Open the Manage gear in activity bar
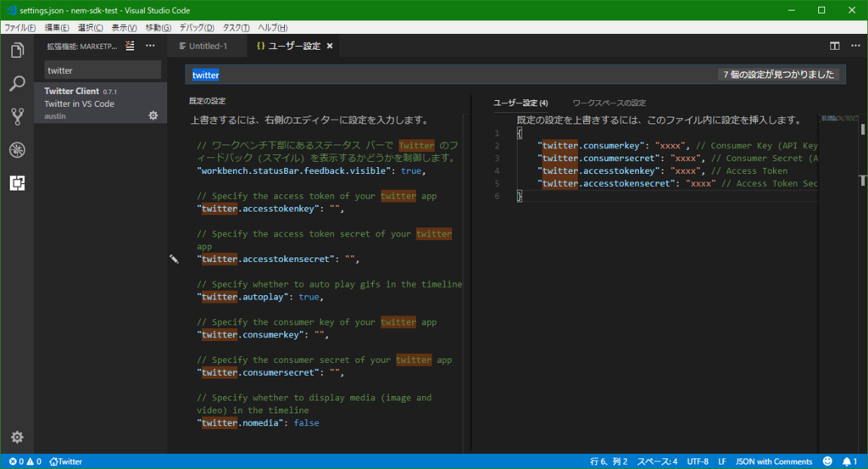Screen dimensions: 868x469 click(17, 437)
